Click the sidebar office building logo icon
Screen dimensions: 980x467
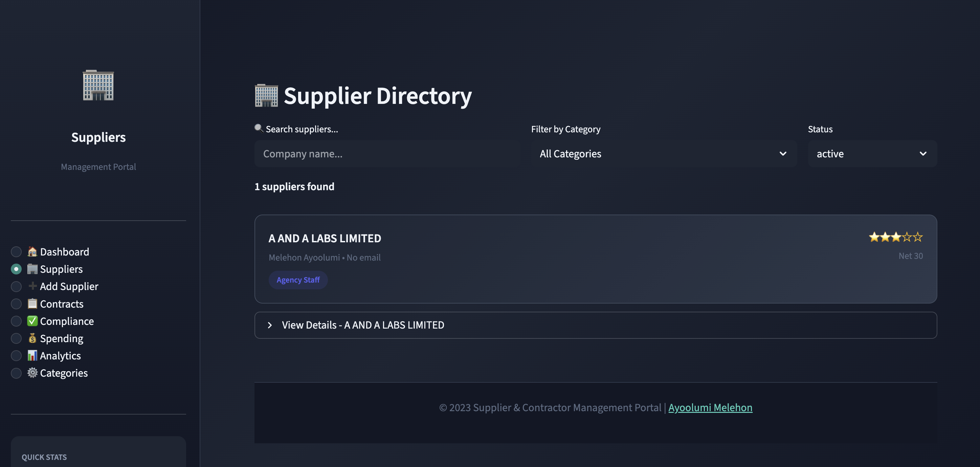coord(98,85)
